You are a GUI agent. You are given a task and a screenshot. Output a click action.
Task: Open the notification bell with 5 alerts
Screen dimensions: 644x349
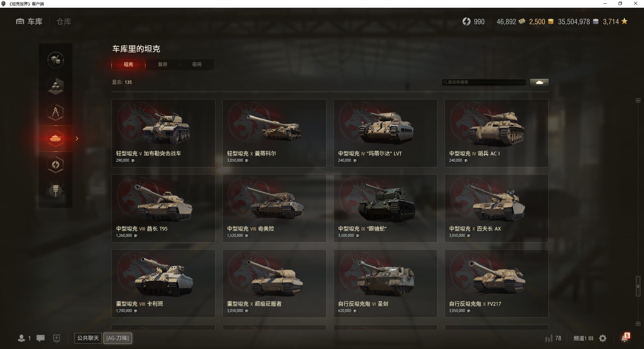[x=625, y=338]
